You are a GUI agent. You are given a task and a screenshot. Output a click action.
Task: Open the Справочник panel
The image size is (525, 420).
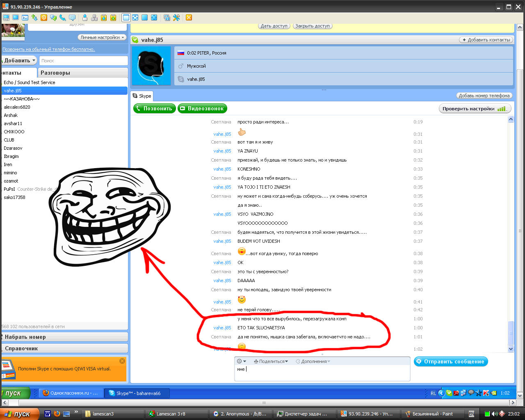pyautogui.click(x=65, y=348)
